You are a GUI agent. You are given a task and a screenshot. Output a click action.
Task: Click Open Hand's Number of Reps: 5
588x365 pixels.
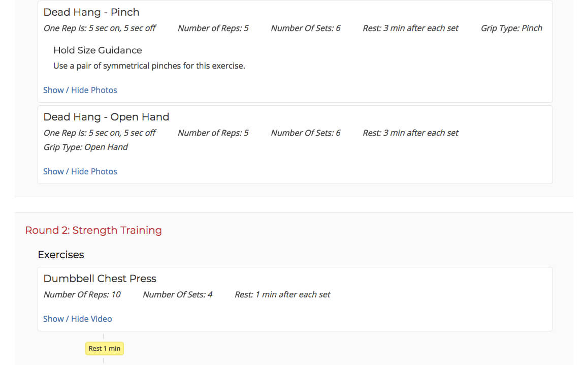click(x=213, y=133)
